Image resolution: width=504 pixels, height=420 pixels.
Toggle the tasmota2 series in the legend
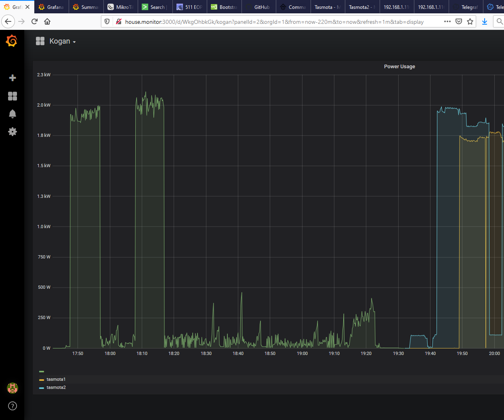tap(56, 387)
